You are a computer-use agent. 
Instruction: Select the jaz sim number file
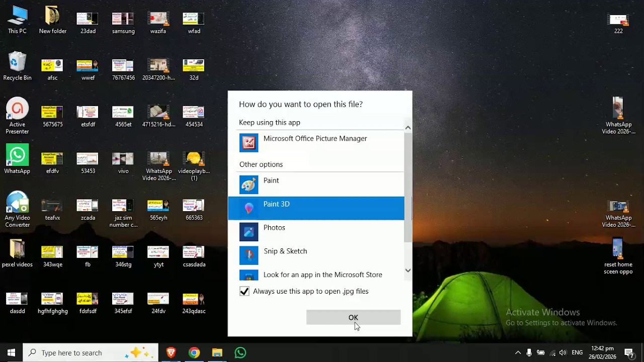point(123,213)
